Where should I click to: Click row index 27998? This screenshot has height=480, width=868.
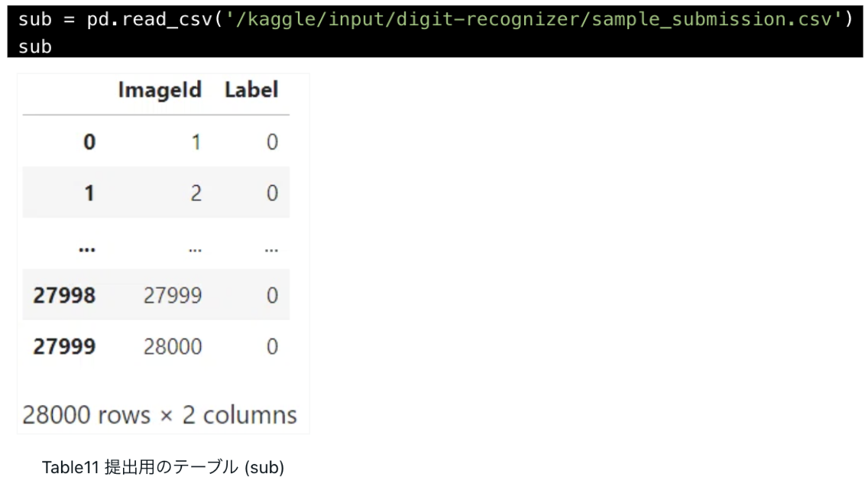(x=64, y=295)
